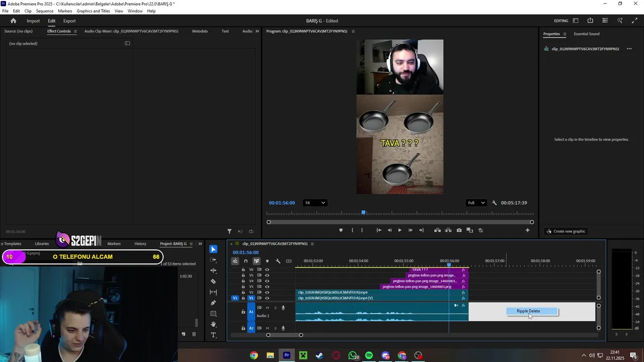Expand hidden Project panel tabs chevron
Image resolution: width=644 pixels, height=362 pixels.
point(200,244)
